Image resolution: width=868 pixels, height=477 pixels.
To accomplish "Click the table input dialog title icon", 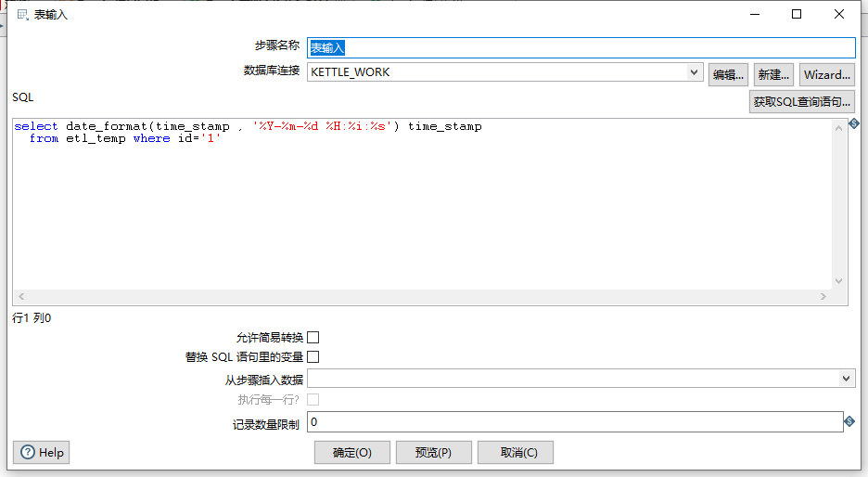I will coord(22,15).
